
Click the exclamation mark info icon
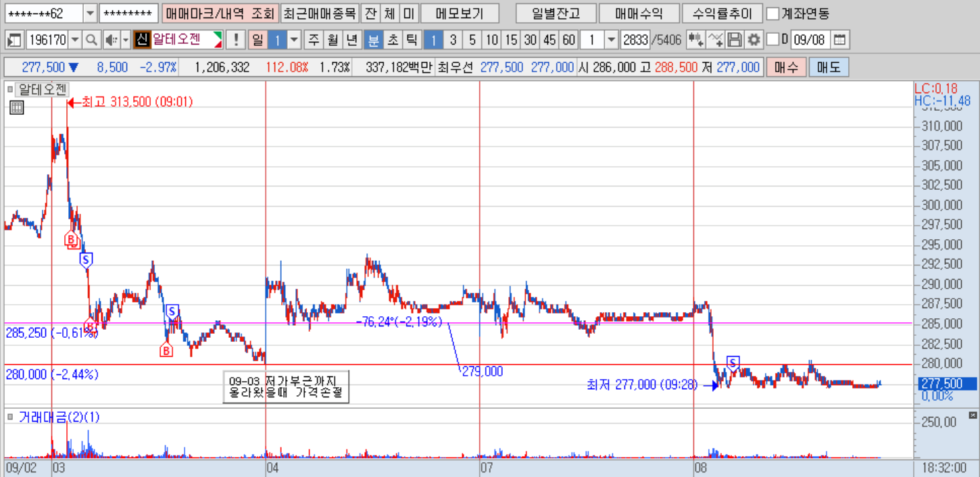236,40
